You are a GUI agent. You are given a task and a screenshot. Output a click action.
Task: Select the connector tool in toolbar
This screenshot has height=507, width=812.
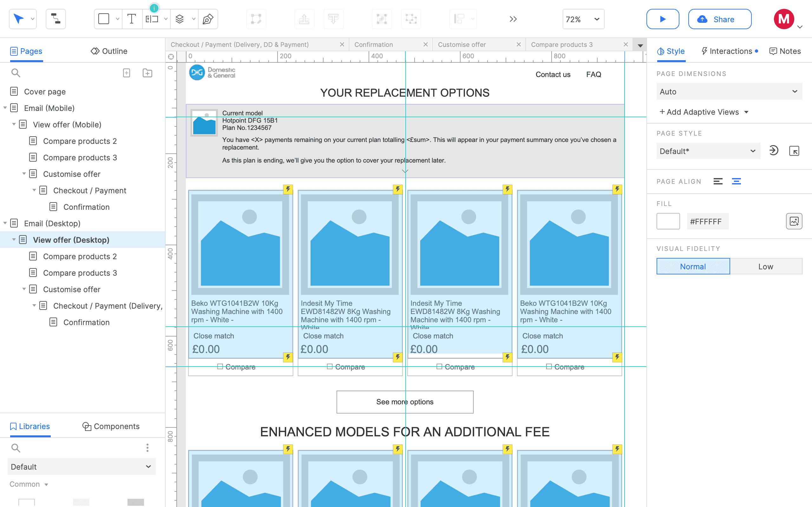(56, 19)
